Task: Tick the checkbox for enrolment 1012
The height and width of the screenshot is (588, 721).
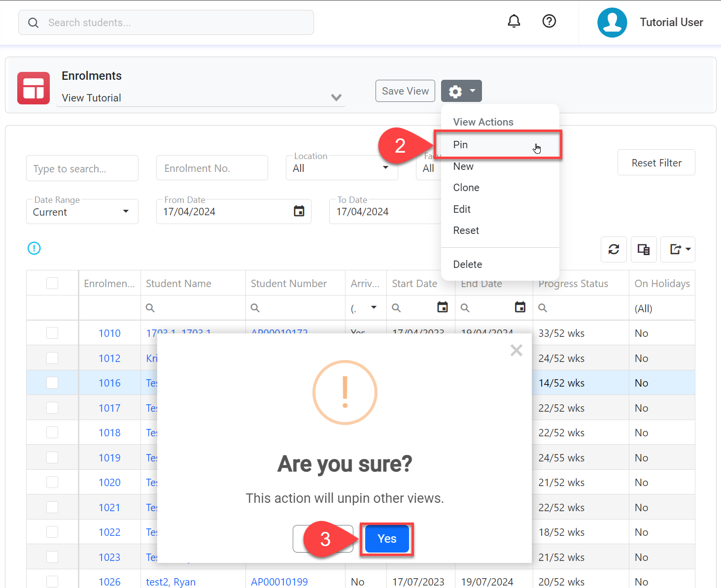Action: point(52,358)
